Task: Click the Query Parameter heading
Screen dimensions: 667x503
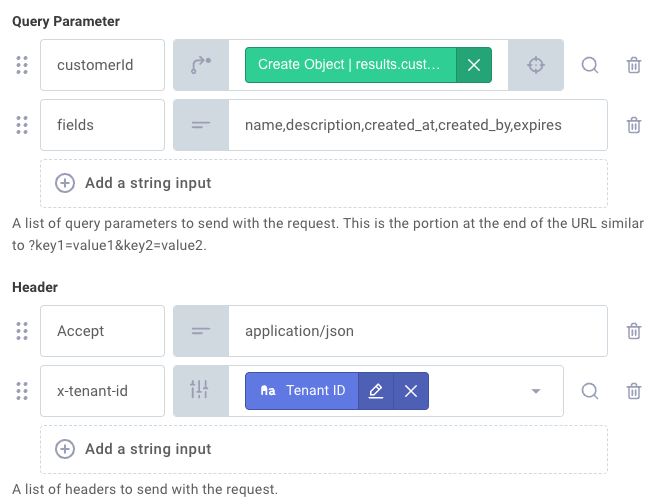Action: [x=66, y=22]
